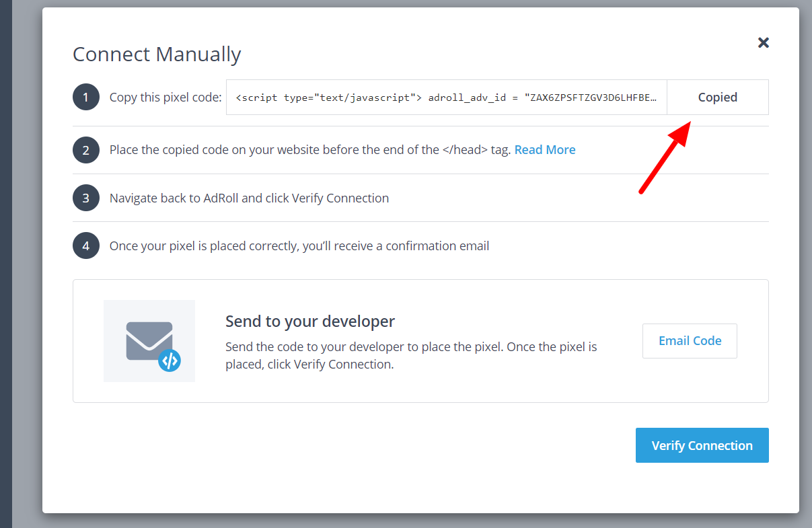Viewport: 812px width, 528px height.
Task: Click the 'Navigate back to AdRoll' instruction text
Action: tap(249, 198)
